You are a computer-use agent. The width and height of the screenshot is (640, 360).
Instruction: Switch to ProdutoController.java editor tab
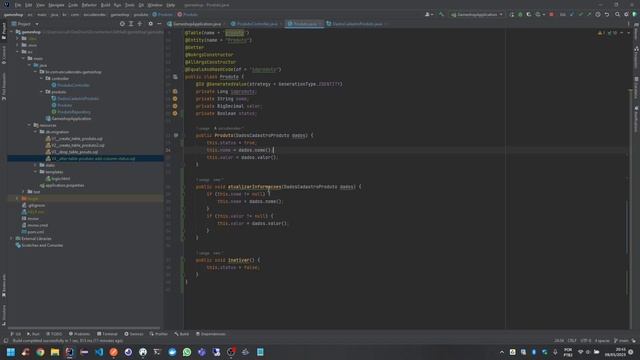254,24
